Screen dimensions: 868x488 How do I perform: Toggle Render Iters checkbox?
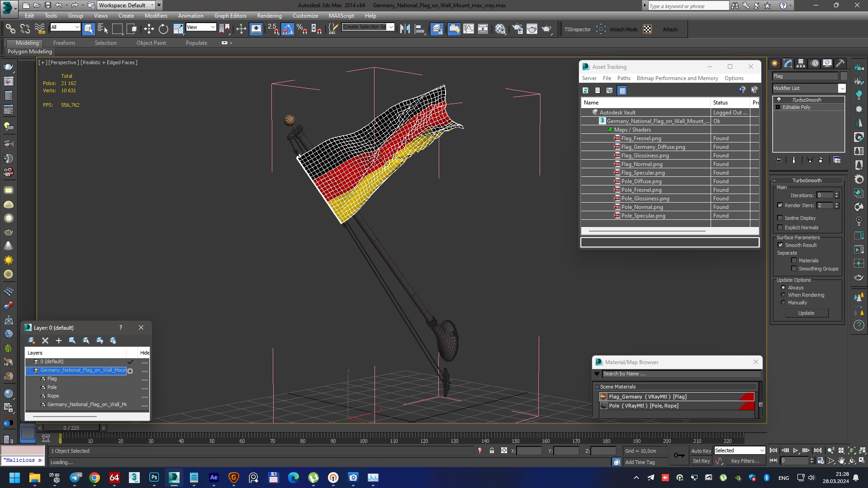tap(780, 205)
